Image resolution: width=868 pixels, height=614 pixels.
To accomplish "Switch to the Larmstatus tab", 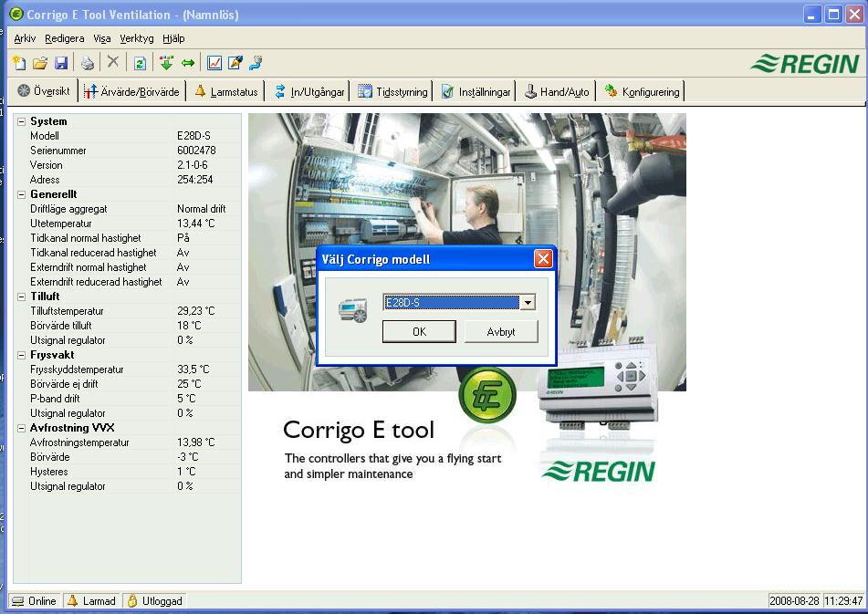I will point(226,91).
